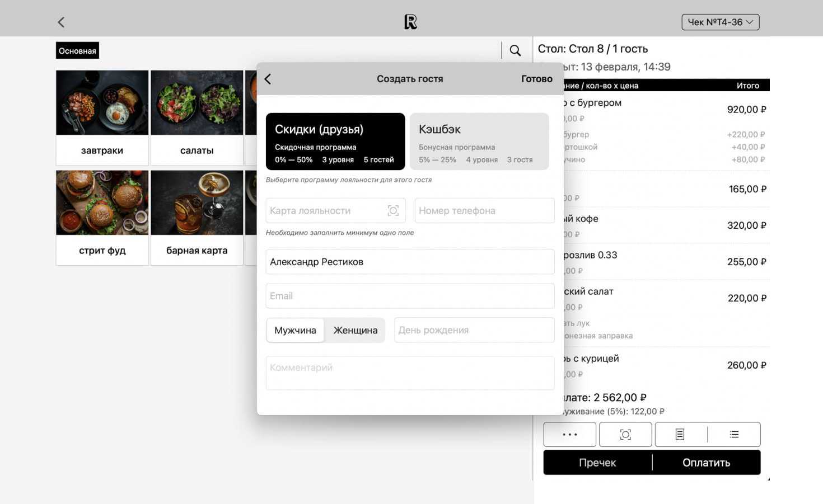The width and height of the screenshot is (823, 504).
Task: Click the +80,00 ₽ modifier line
Action: coord(666,159)
